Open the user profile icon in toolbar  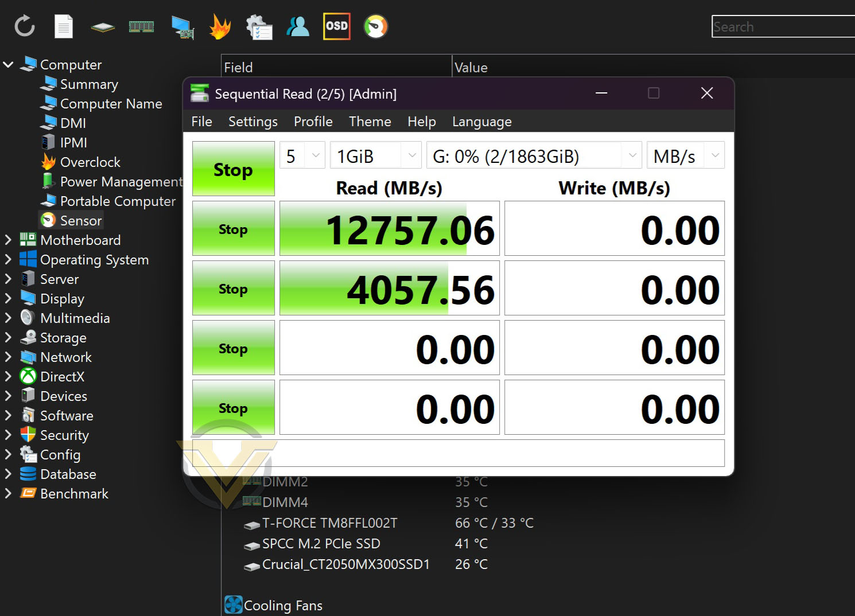pyautogui.click(x=298, y=26)
